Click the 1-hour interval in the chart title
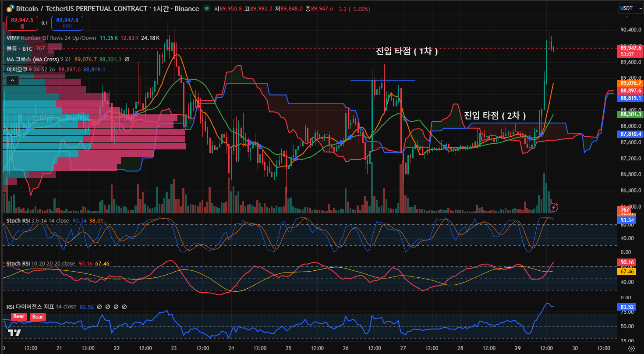Viewport: 644px width, 354px height. tap(164, 9)
